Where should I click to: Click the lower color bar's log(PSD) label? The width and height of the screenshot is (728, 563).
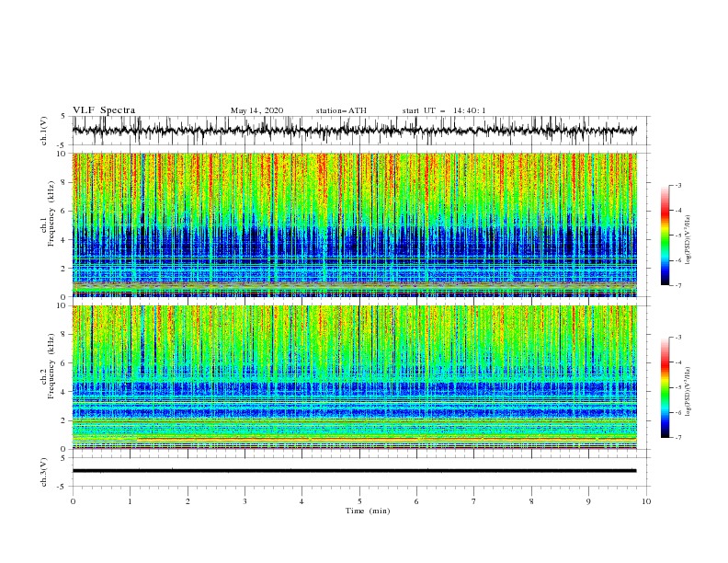click(688, 392)
